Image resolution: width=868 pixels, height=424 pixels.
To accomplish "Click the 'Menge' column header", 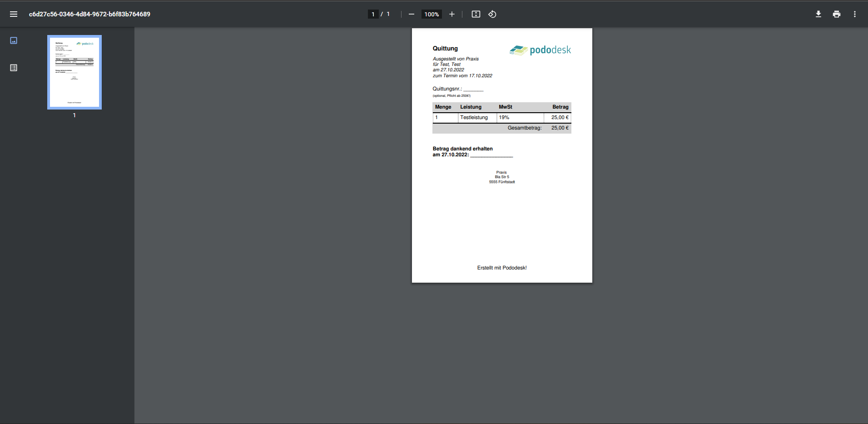I will 443,107.
